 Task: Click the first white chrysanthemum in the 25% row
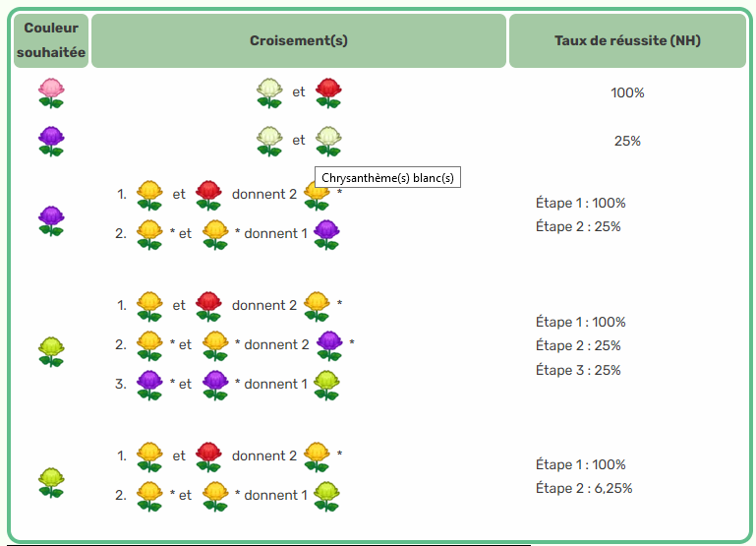coord(269,141)
